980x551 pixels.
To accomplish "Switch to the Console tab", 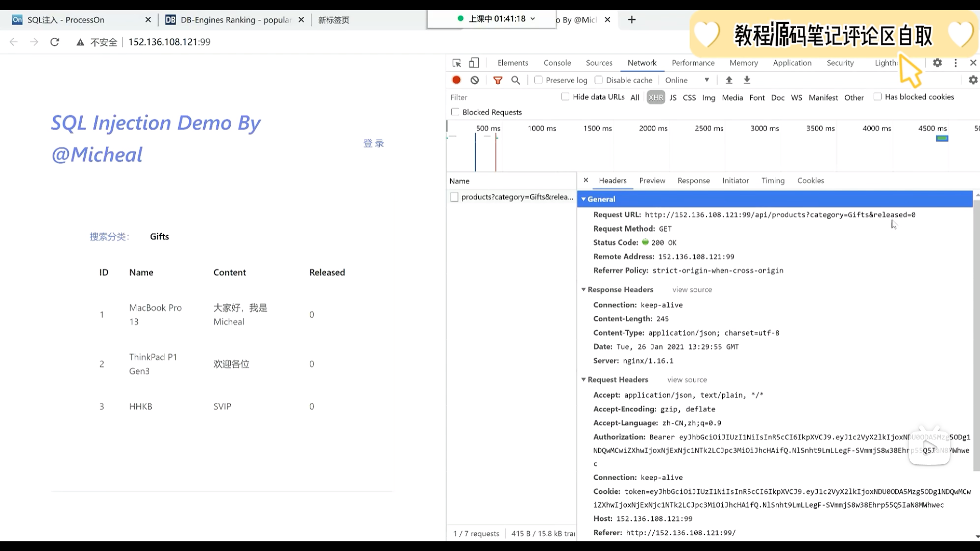I will click(557, 63).
